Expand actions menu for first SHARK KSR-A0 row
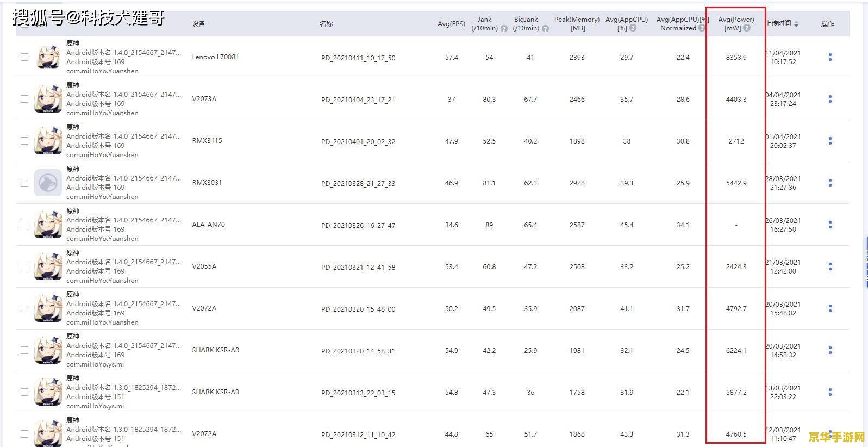Screen dimensions: 868x447 pos(829,350)
